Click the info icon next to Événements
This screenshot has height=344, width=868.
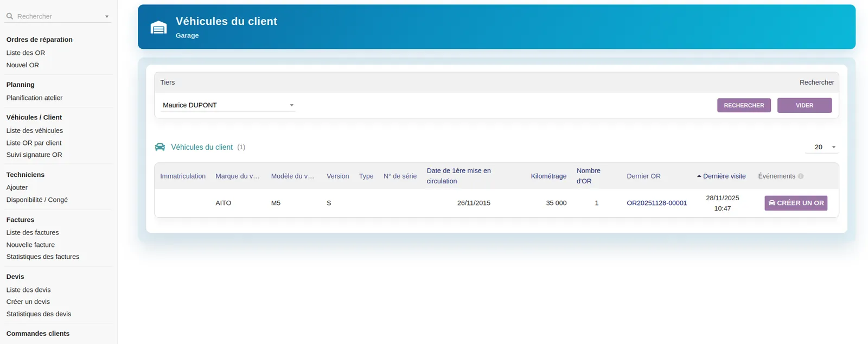tap(801, 176)
